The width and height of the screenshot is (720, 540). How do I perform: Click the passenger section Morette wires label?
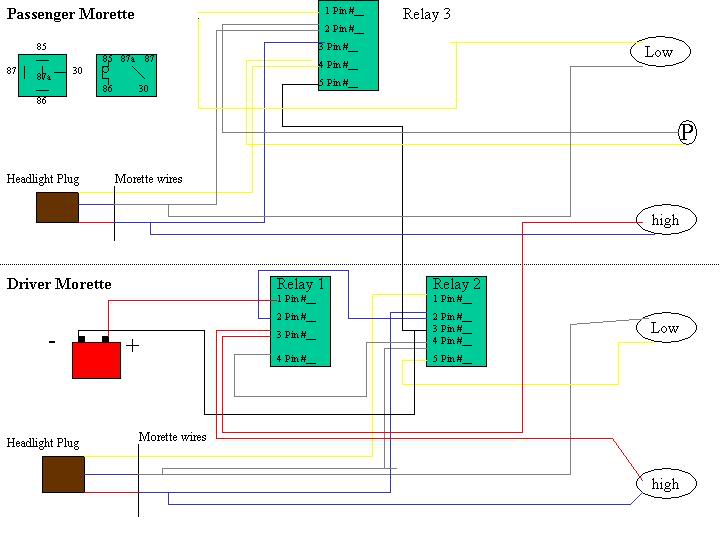(x=148, y=179)
